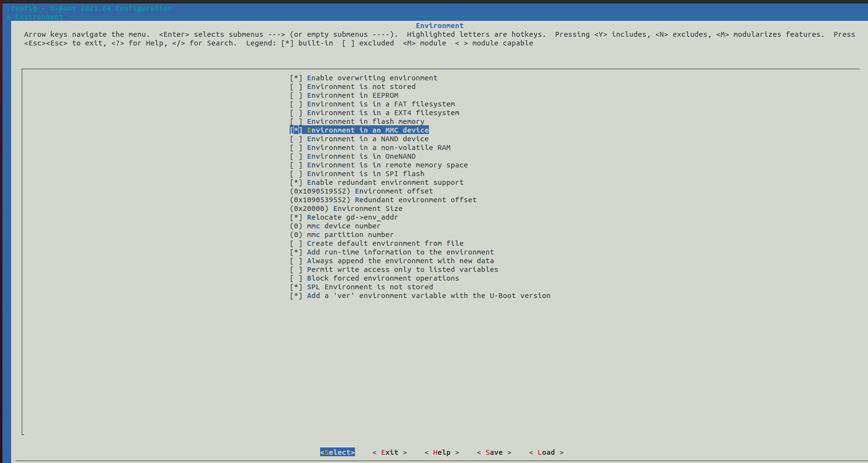This screenshot has height=463, width=868.
Task: Edit 'mmc device number' value
Action: point(335,226)
